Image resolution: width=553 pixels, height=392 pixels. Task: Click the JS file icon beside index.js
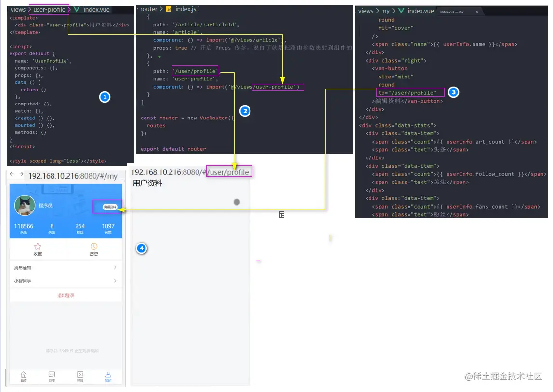point(169,9)
